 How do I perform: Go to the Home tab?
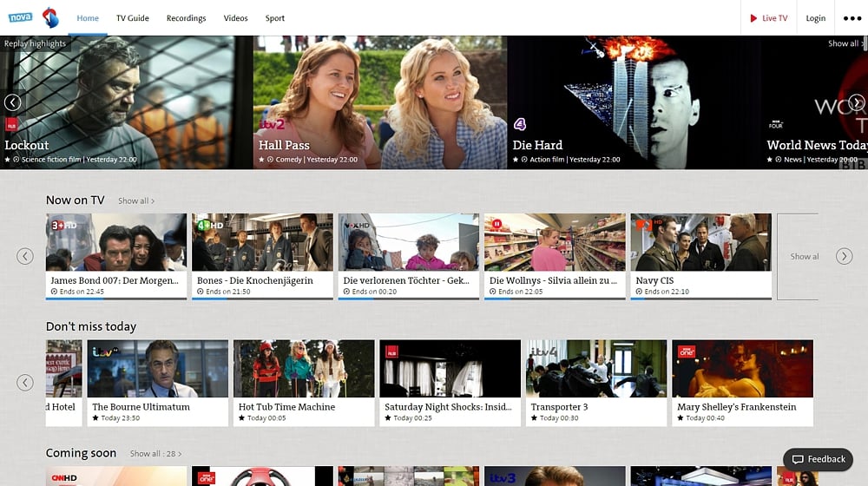pyautogui.click(x=88, y=18)
